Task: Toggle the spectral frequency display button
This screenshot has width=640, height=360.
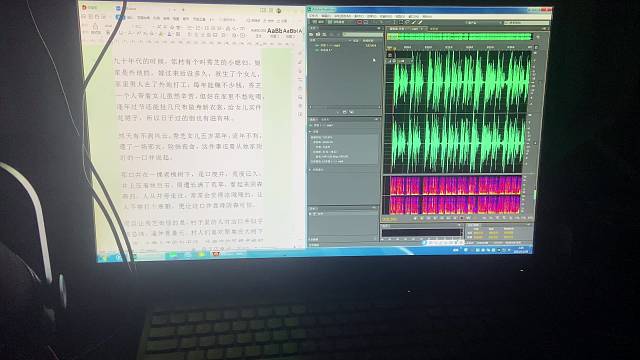Action: tap(359, 22)
